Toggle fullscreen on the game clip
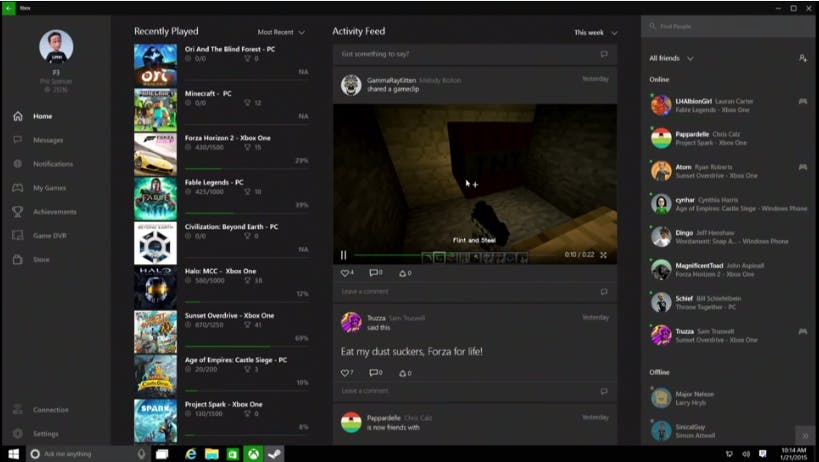 603,255
